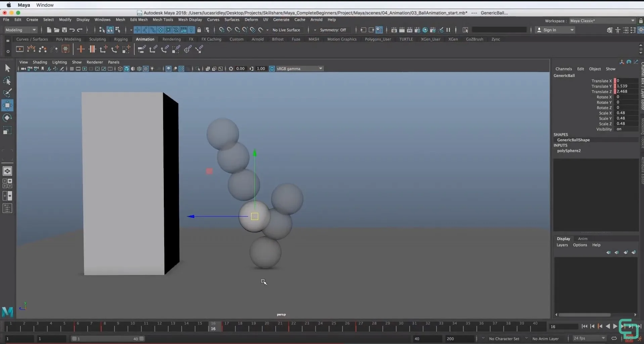Select the Move tool in the toolbox
644x344 pixels.
coord(7,105)
